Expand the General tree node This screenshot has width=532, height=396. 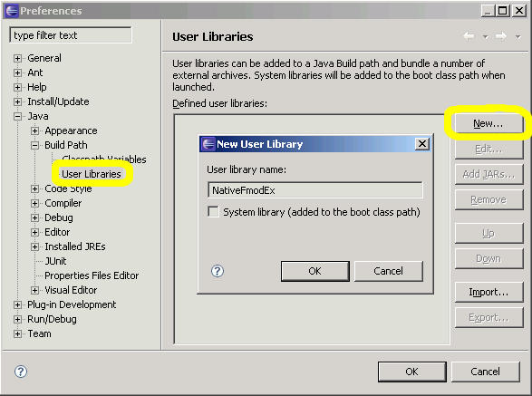[x=17, y=58]
